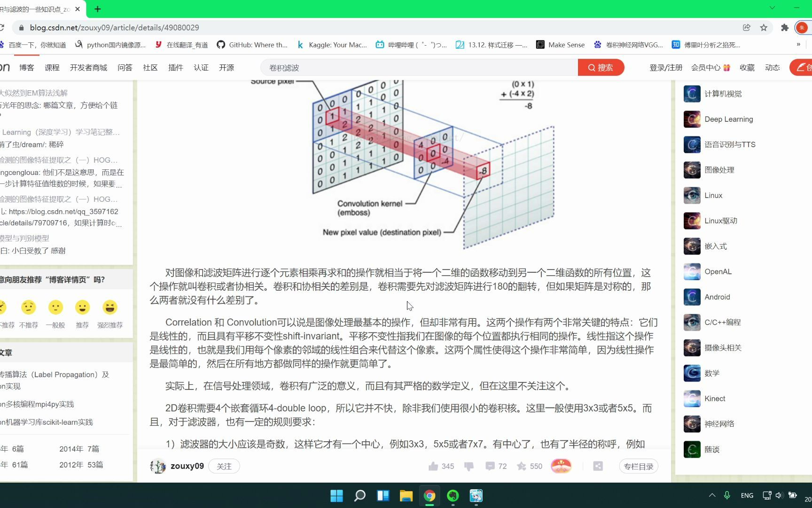The height and width of the screenshot is (508, 812).
Task: Open the 语音识别与TTS category
Action: (730, 144)
